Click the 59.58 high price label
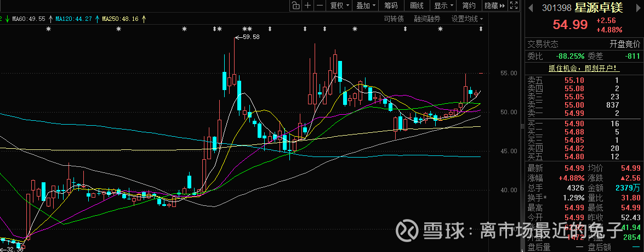The width and height of the screenshot is (644, 252). 251,37
